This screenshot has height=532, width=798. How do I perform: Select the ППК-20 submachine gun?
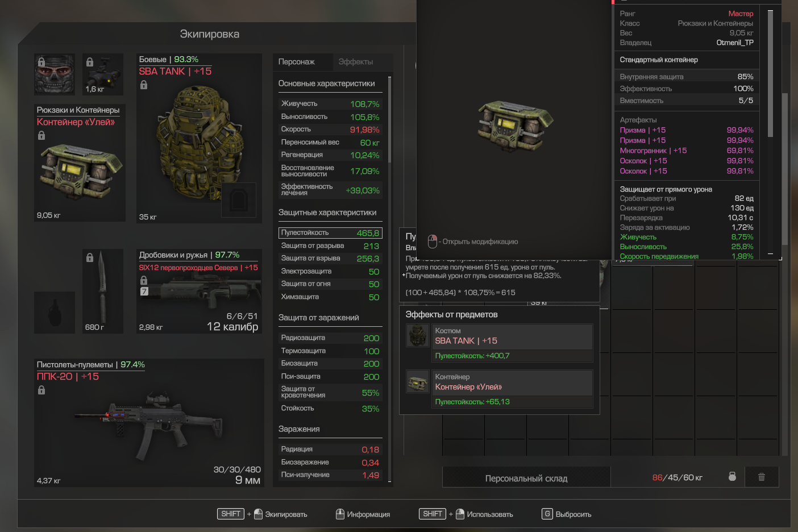[149, 423]
